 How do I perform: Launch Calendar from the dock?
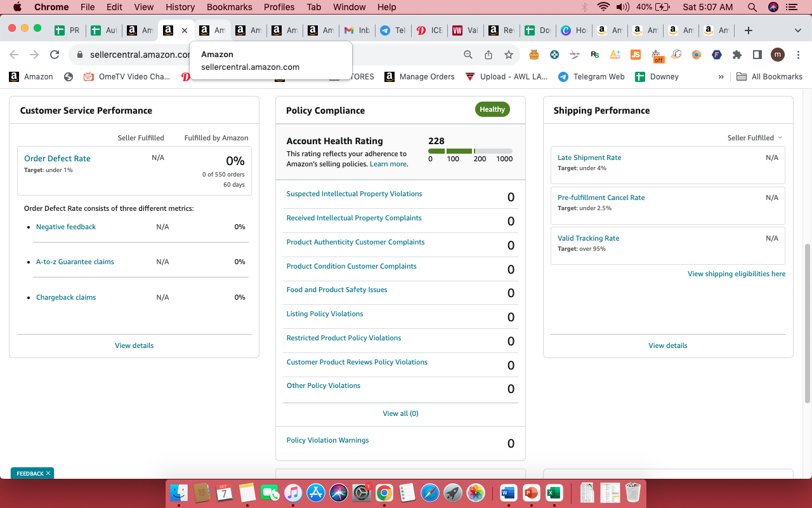pos(223,493)
